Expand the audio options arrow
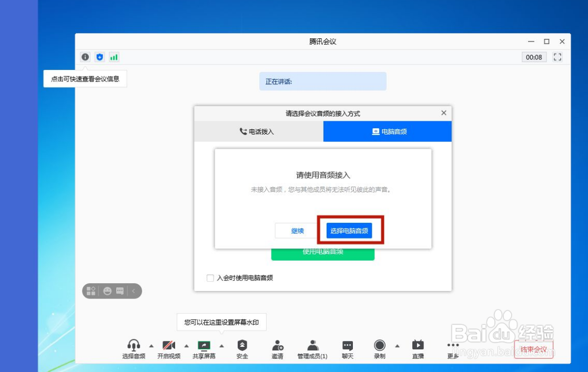The width and height of the screenshot is (588, 372). (151, 346)
